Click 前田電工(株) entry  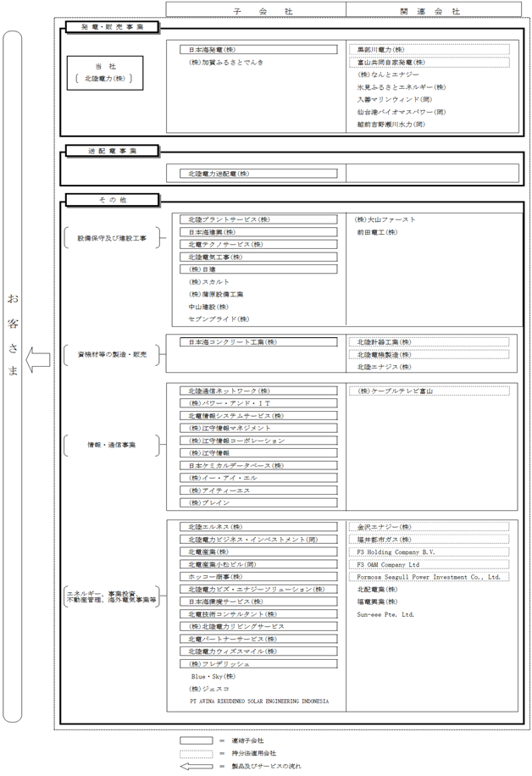[377, 232]
